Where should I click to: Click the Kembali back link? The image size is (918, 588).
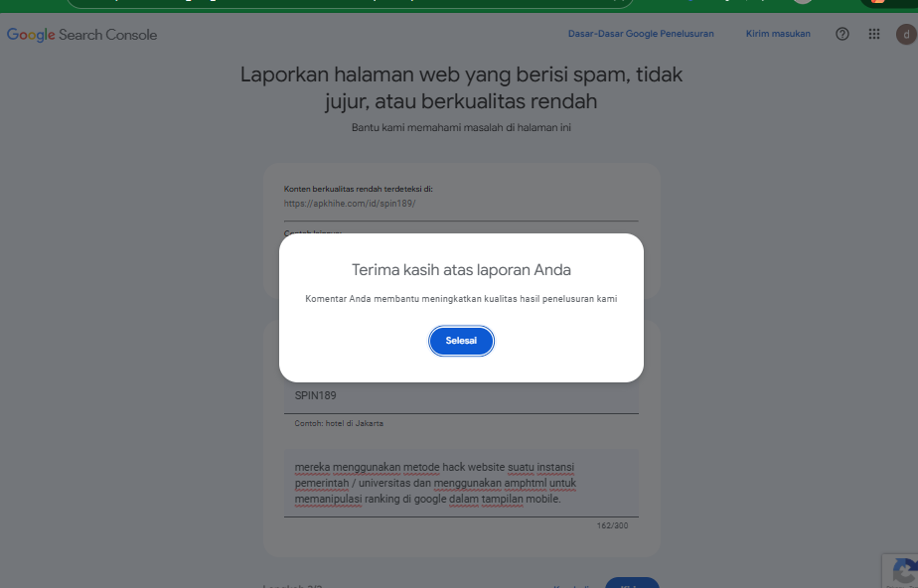click(573, 585)
